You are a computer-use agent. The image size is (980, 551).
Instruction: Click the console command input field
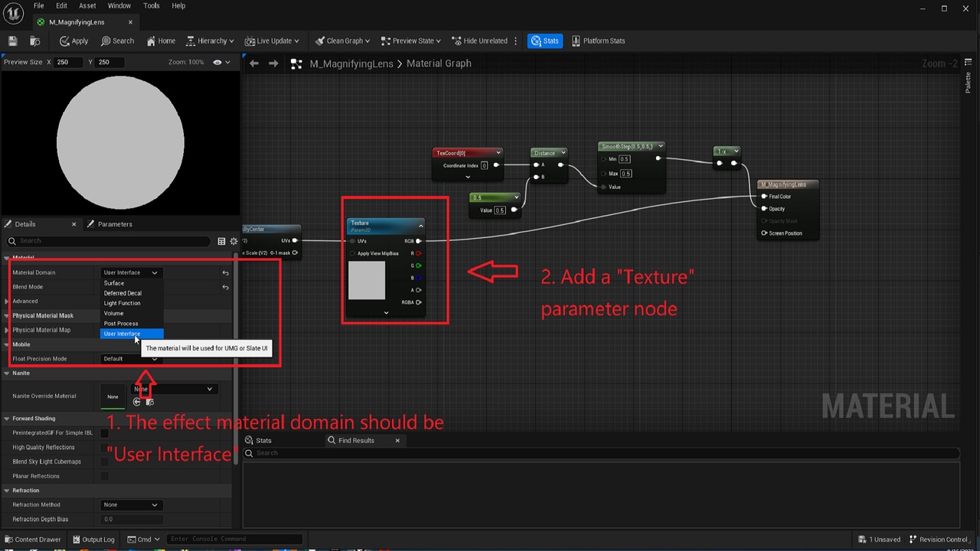234,539
